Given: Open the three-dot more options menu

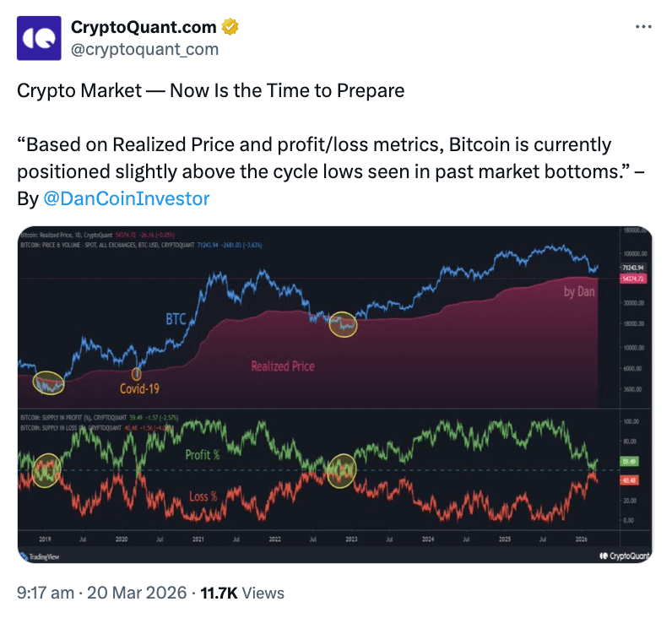Looking at the screenshot, I should tap(642, 27).
